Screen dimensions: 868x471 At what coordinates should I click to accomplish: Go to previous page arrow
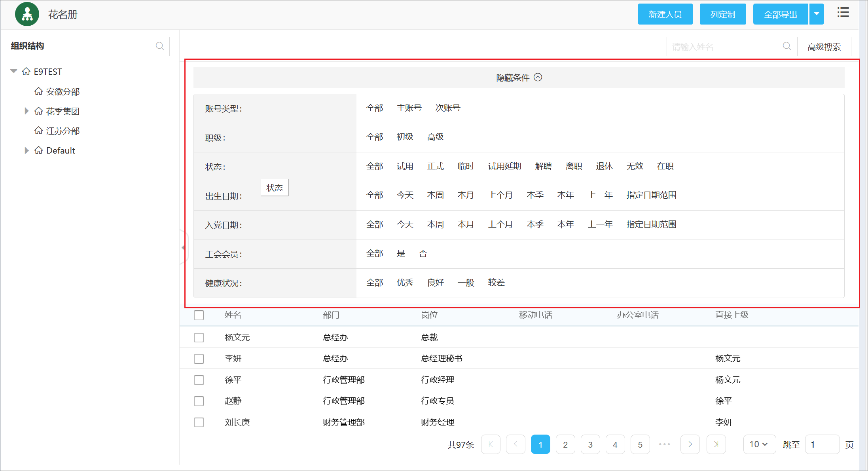515,444
